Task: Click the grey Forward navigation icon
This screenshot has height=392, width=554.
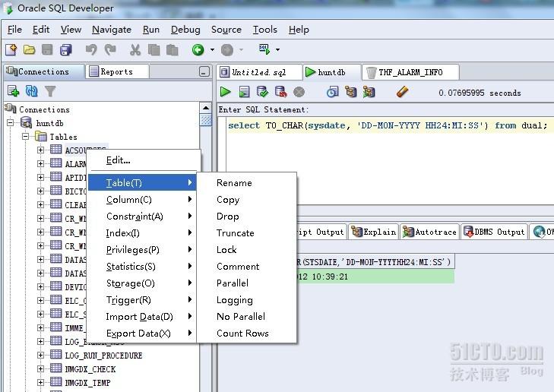Action: point(227,50)
